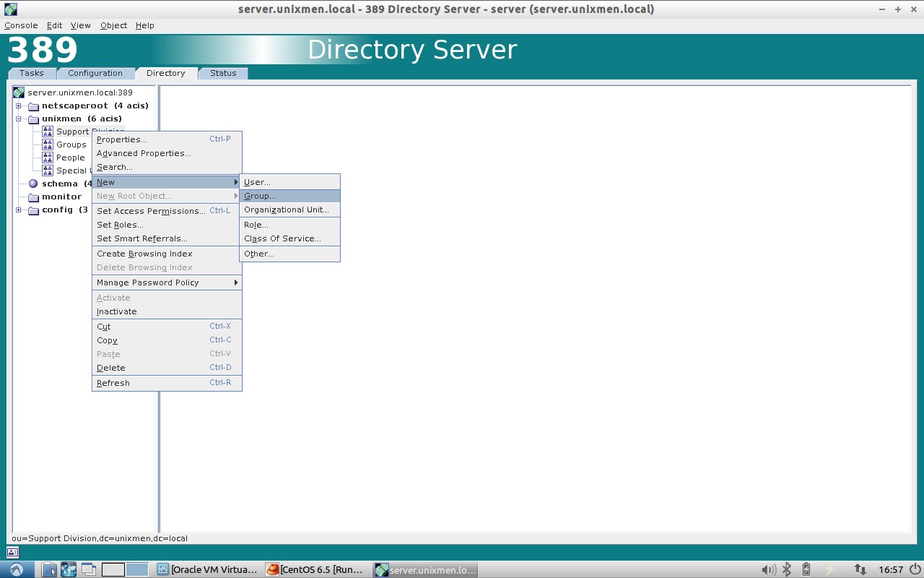924x578 pixels.
Task: Open the network connections tray icon
Action: click(860, 569)
